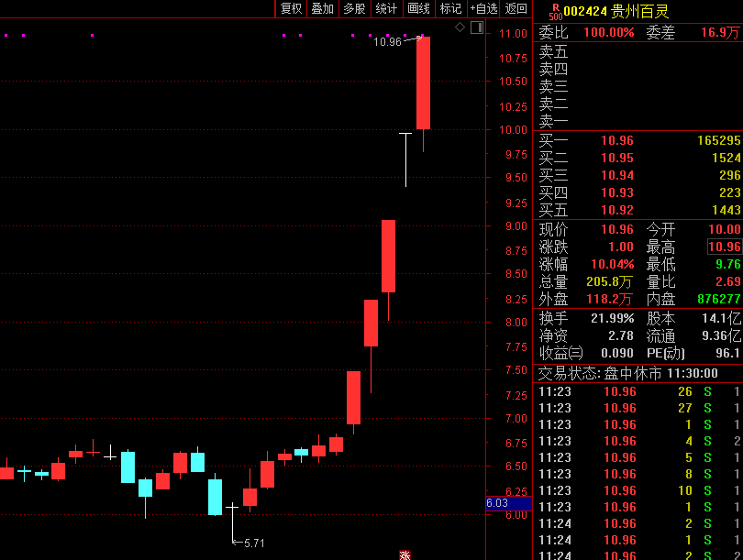743x560 pixels.
Task: Click the 标记 mark button
Action: coord(450,8)
